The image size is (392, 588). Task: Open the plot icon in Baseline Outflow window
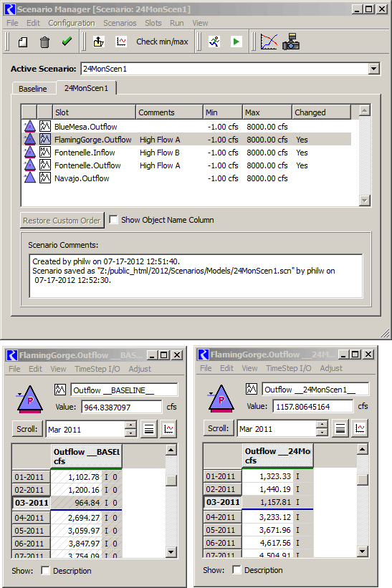tap(168, 429)
